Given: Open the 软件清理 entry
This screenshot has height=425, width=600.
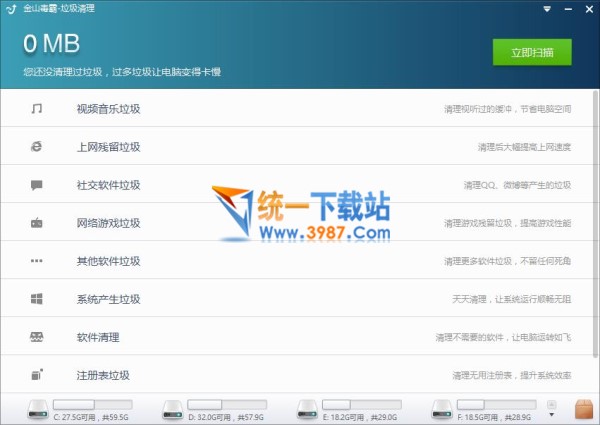Looking at the screenshot, I should tap(98, 337).
